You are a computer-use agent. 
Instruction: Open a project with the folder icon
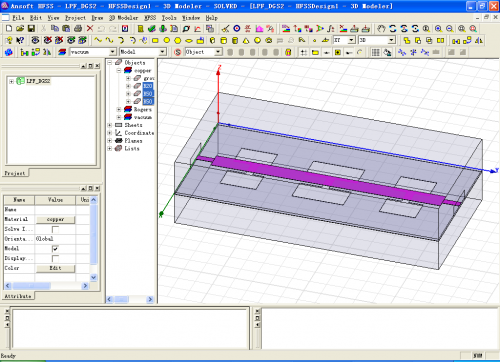tap(20, 29)
